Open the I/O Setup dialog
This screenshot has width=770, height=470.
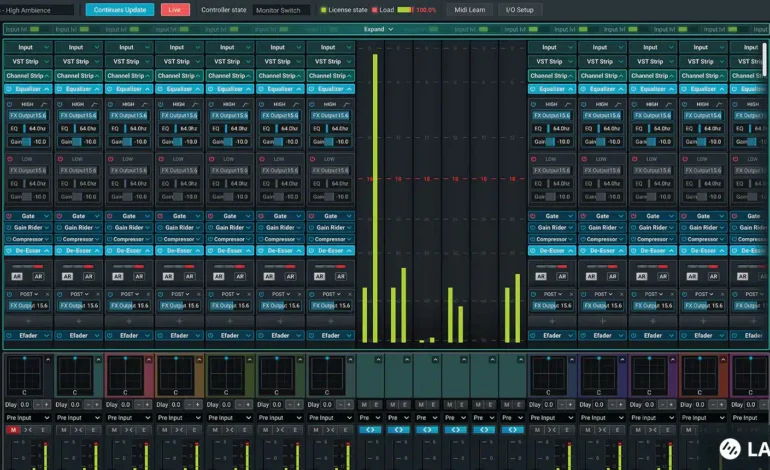coord(519,9)
